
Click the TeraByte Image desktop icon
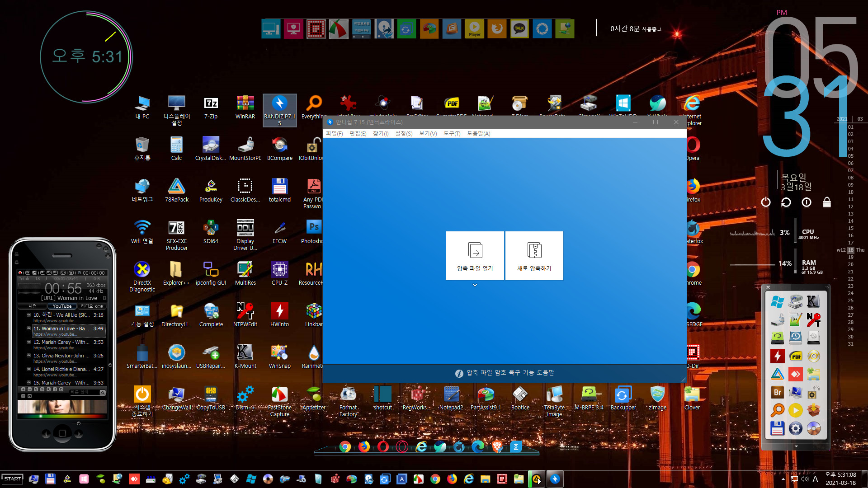[554, 402]
